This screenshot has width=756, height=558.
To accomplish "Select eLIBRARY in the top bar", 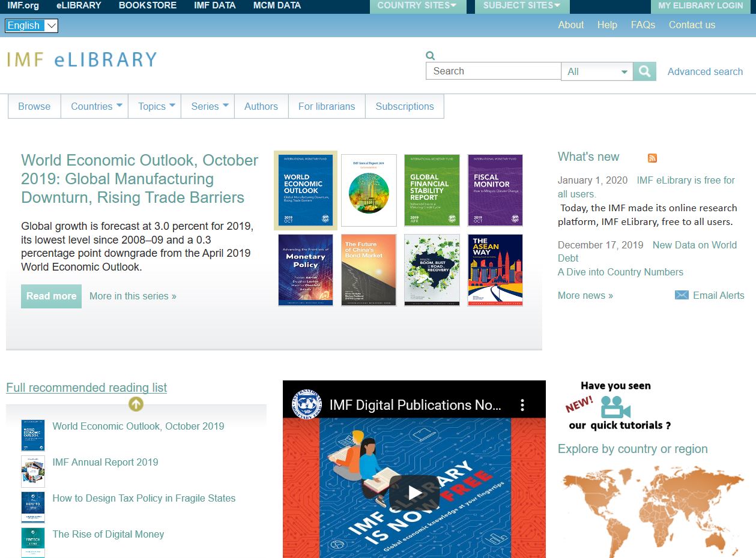I will [x=79, y=5].
